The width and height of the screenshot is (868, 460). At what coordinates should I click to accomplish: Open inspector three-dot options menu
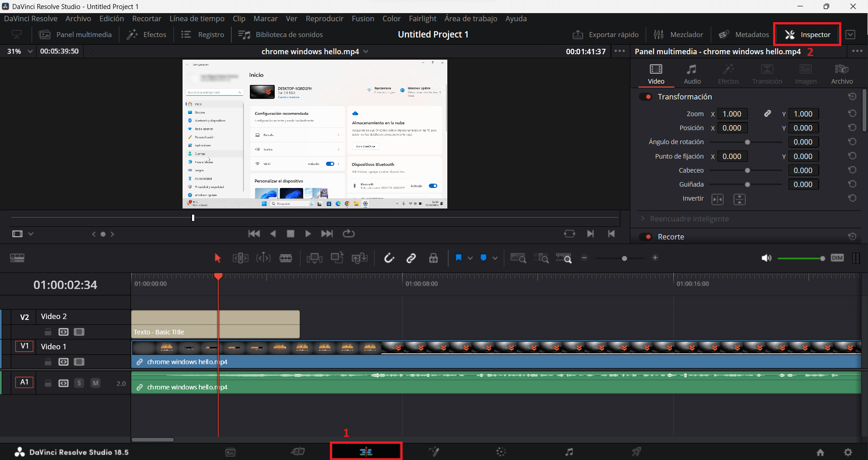click(x=857, y=51)
